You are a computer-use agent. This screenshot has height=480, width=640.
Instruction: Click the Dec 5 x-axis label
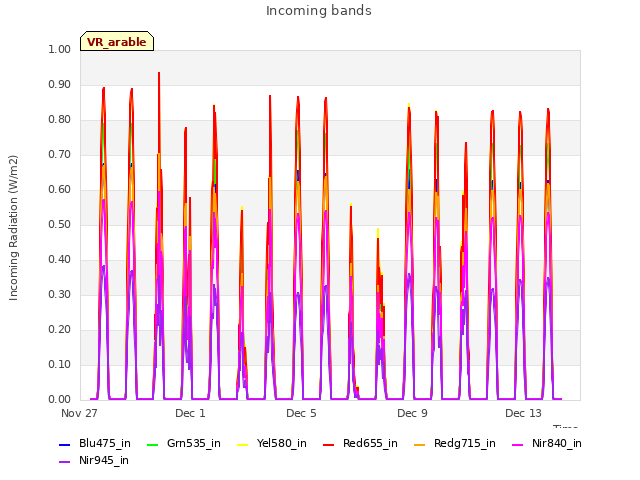[x=301, y=413]
